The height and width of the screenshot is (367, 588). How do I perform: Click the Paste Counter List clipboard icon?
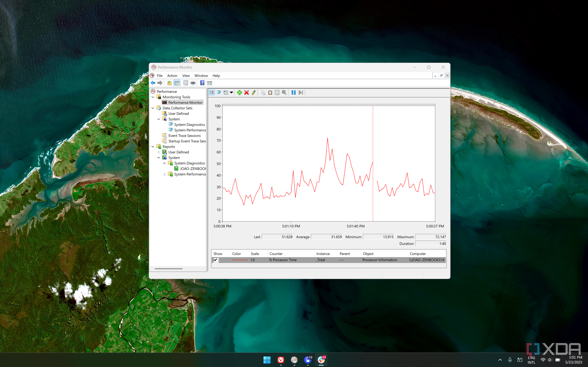click(x=270, y=92)
